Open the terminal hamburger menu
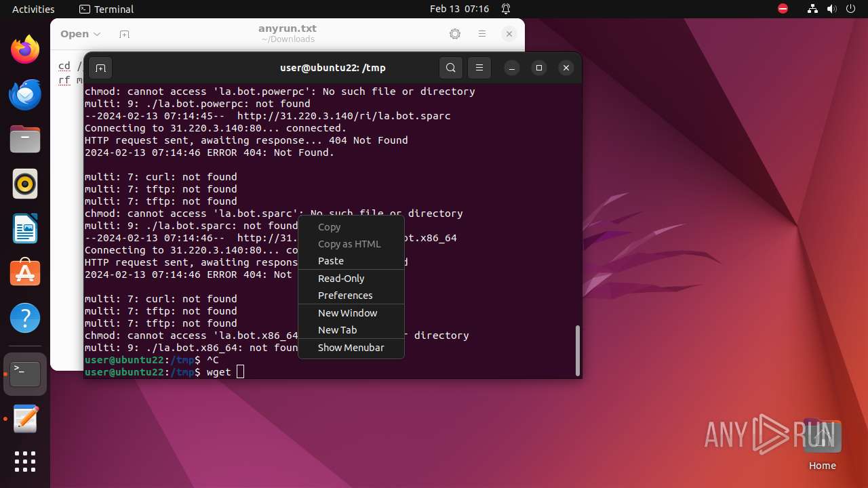Image resolution: width=868 pixels, height=488 pixels. tap(479, 68)
